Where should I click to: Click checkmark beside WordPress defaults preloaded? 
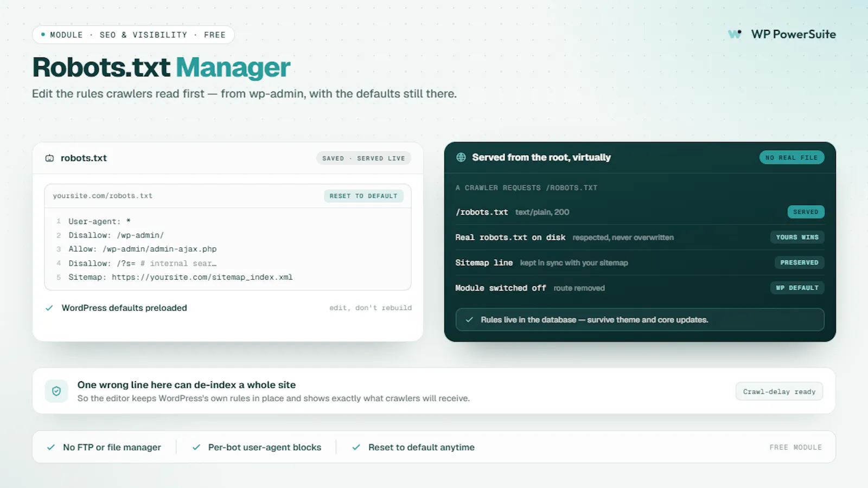point(49,308)
